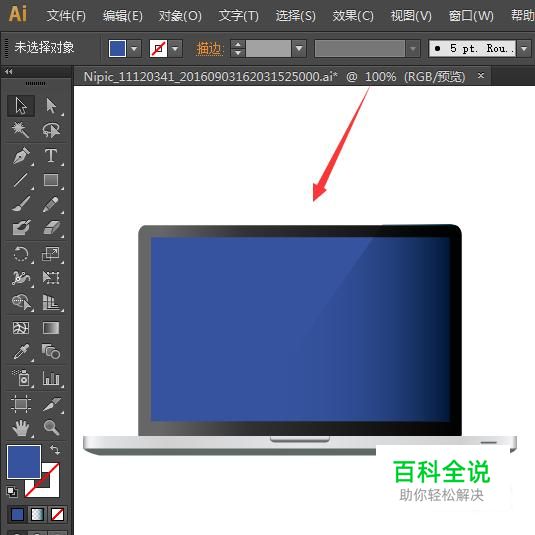This screenshot has width=535, height=535.
Task: Open the fill color dropdown arrow
Action: [134, 48]
